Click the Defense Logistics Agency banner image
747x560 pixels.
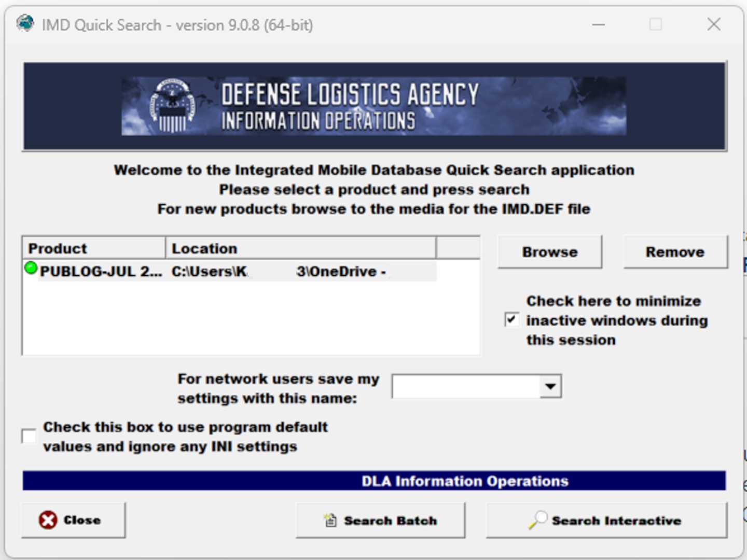(x=374, y=106)
